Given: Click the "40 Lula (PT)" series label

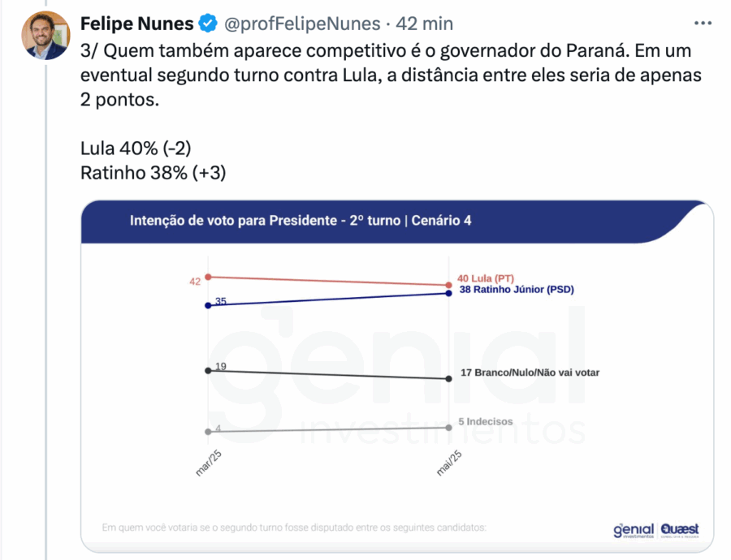Looking at the screenshot, I should [x=487, y=278].
